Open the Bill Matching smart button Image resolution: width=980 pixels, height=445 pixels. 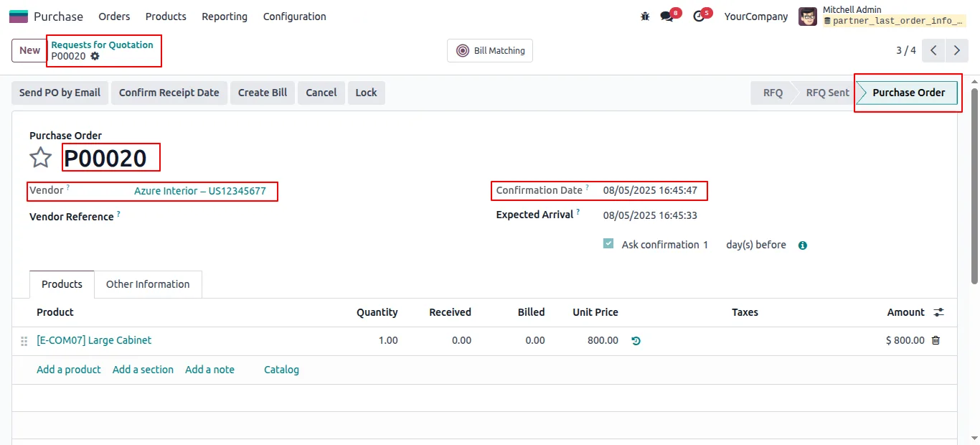(x=490, y=51)
